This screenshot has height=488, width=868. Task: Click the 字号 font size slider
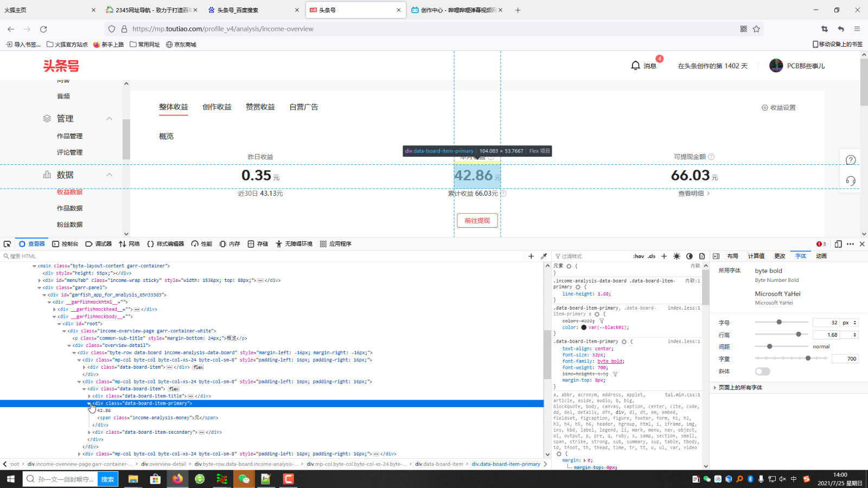[781, 323]
